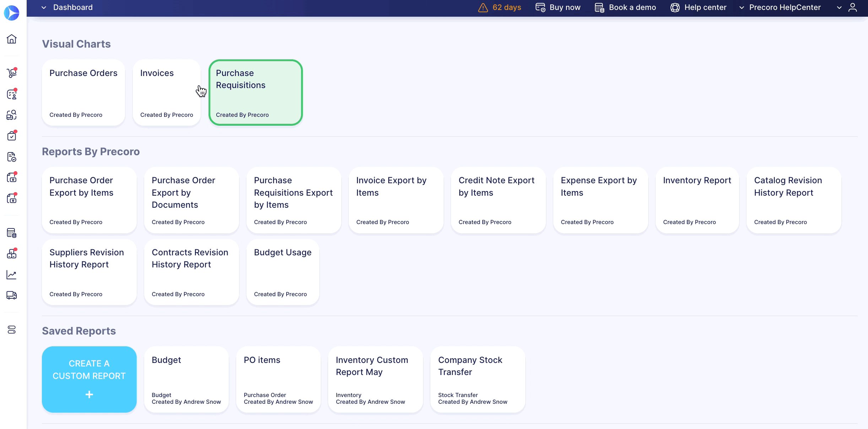This screenshot has height=429, width=868.
Task: Open the saved Budget report
Action: (x=186, y=380)
